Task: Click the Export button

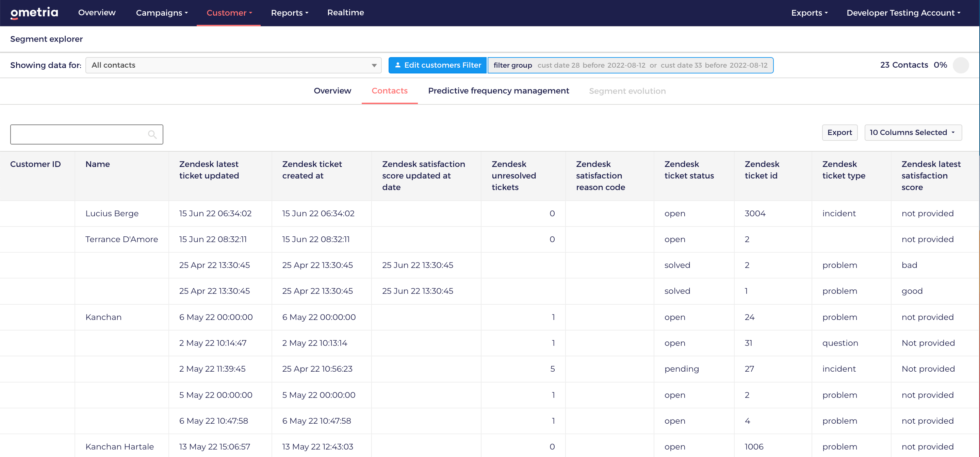Action: coord(839,132)
